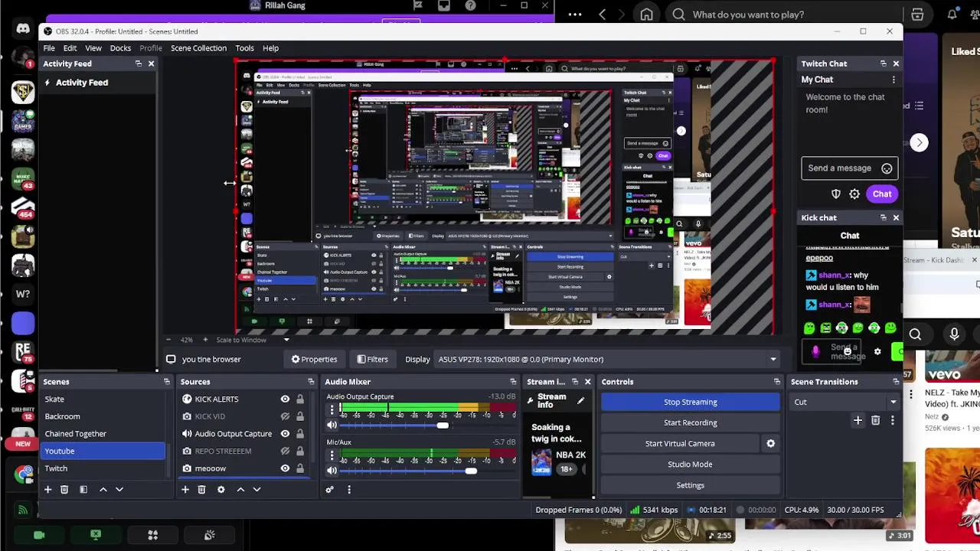Add a new scene with the plus icon in Scenes
The image size is (980, 551).
click(x=47, y=490)
